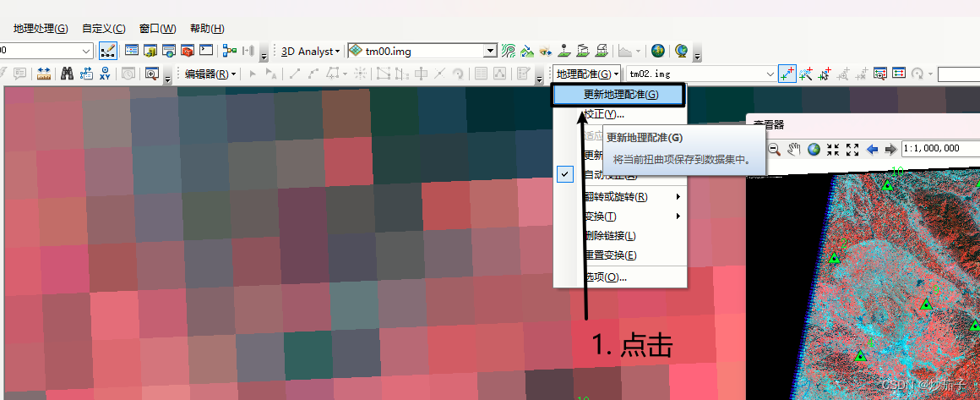Open the georeferencing Viewer window button
980x400 pixels.
pos(880,74)
